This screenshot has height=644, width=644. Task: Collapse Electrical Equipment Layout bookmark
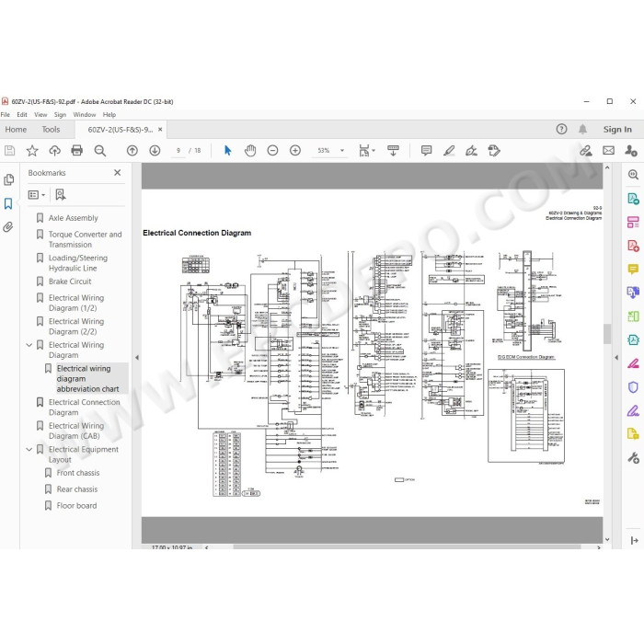tap(29, 449)
